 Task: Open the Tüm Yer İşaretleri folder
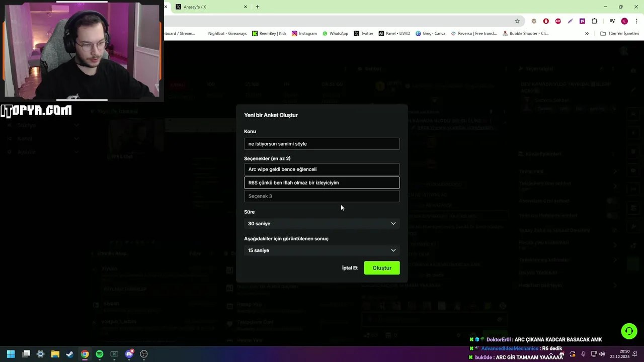pos(619,34)
